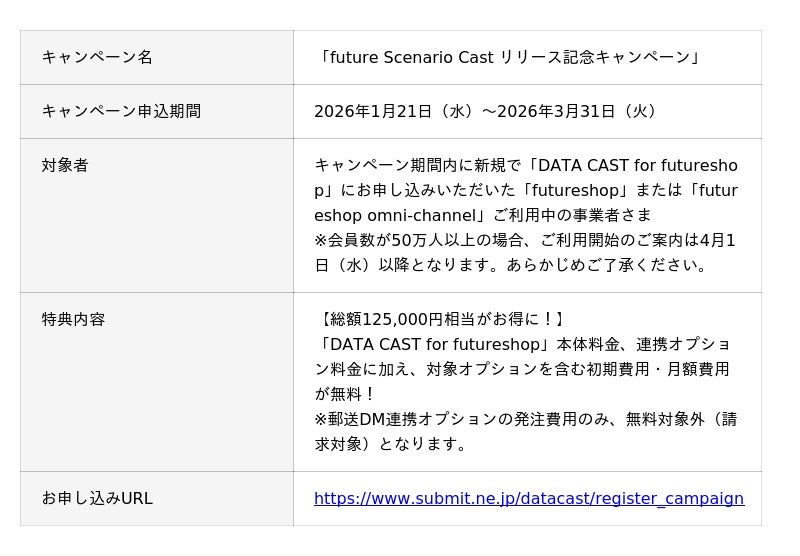Click the ※郵送DM連携オプション note line

click(525, 419)
